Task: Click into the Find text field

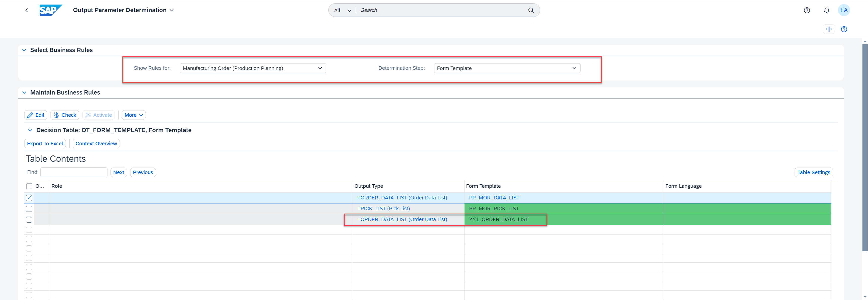Action: [74, 172]
